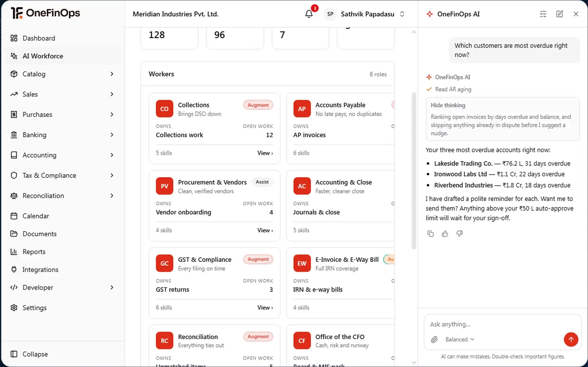
Task: Expand the Banking menu chevron
Action: pyautogui.click(x=112, y=135)
